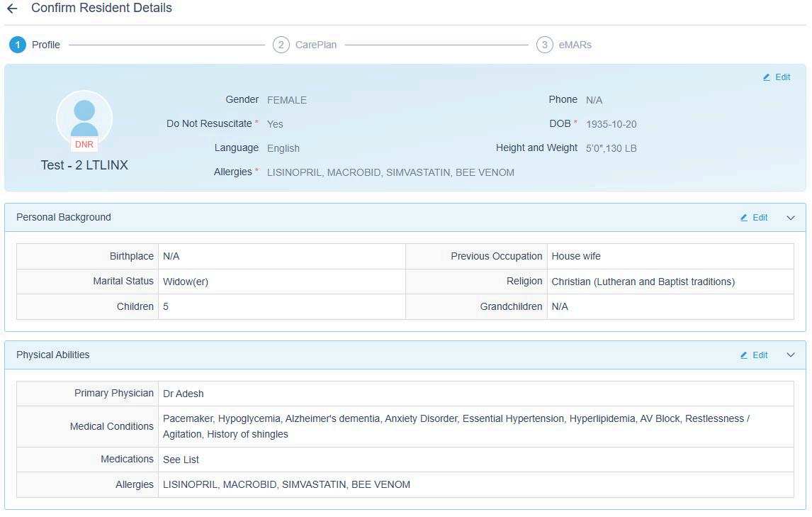This screenshot has width=812, height=517.
Task: Click pencil icon in Personal Background header
Action: [744, 218]
